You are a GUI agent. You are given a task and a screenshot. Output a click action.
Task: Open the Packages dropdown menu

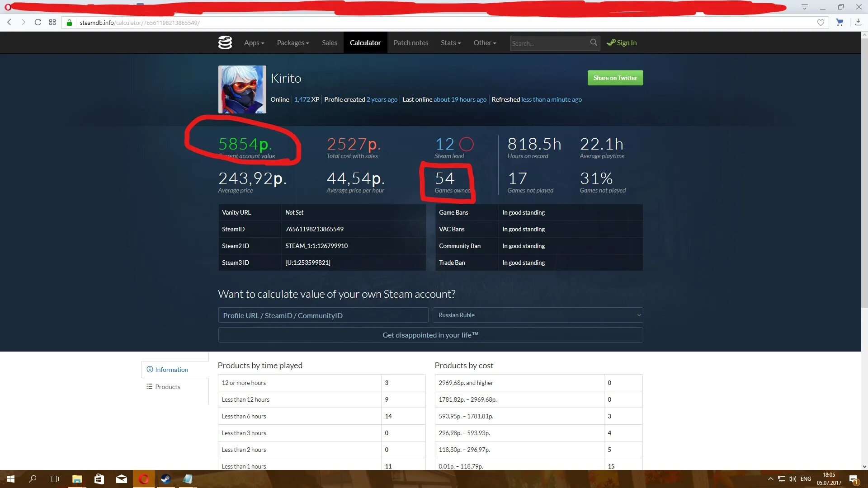click(293, 42)
